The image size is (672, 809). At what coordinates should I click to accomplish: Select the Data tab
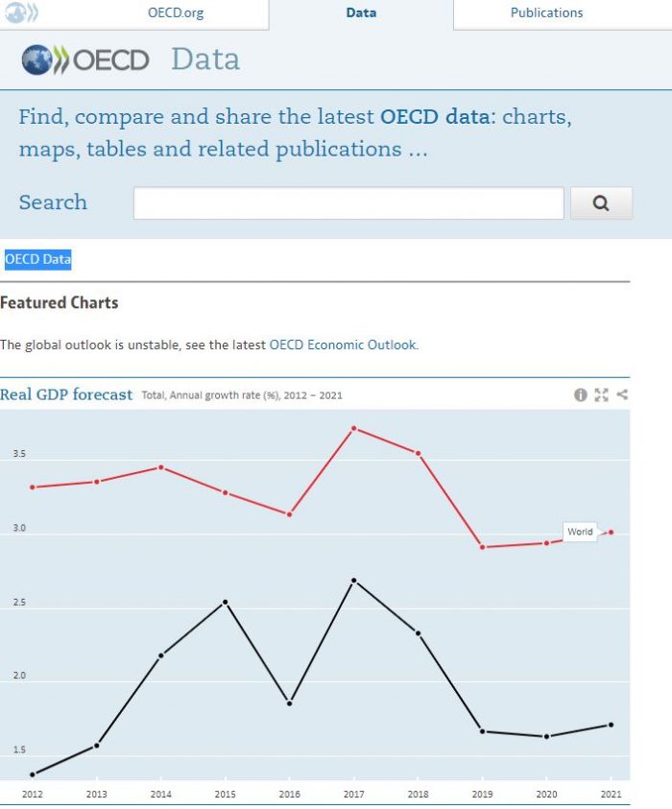[x=361, y=13]
